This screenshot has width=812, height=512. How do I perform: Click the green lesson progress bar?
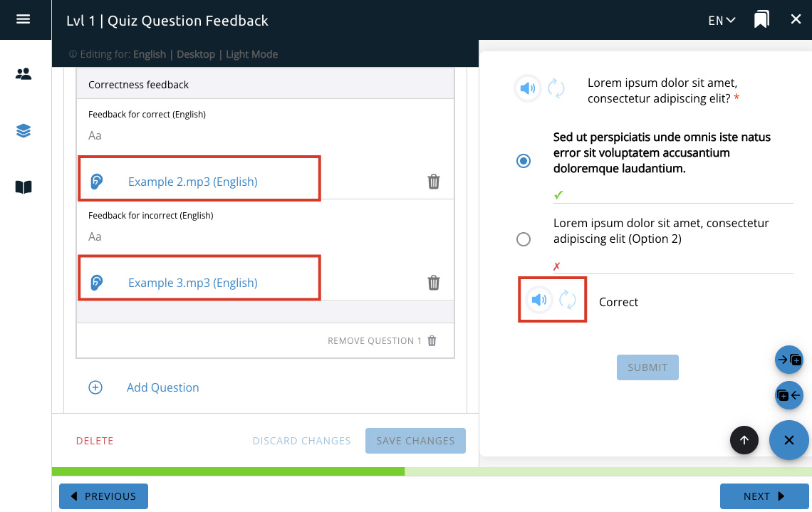click(228, 471)
